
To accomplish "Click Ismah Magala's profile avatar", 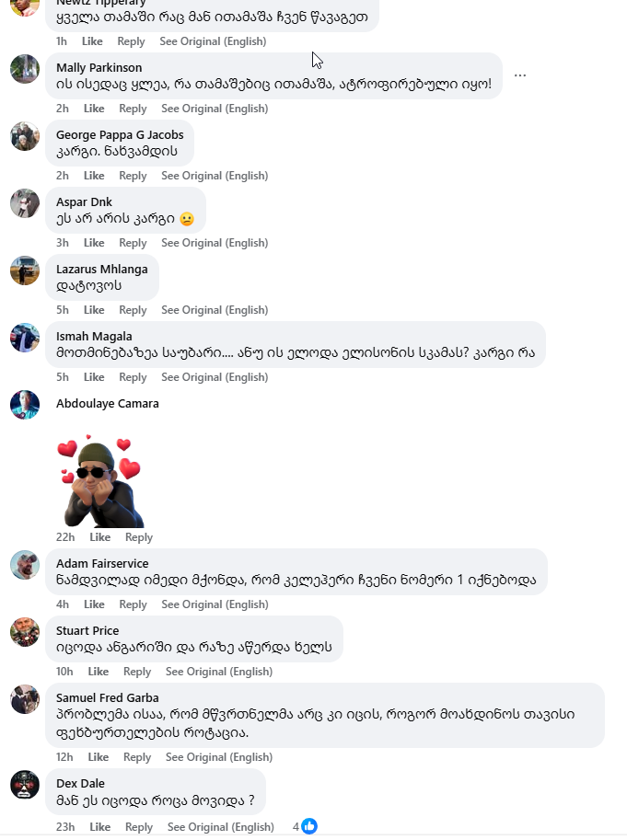I will coord(25,338).
